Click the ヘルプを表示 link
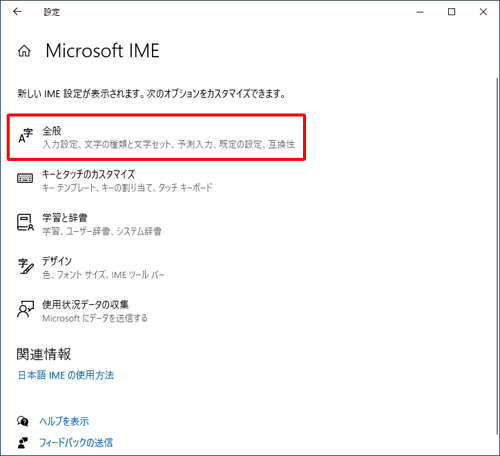 click(64, 421)
